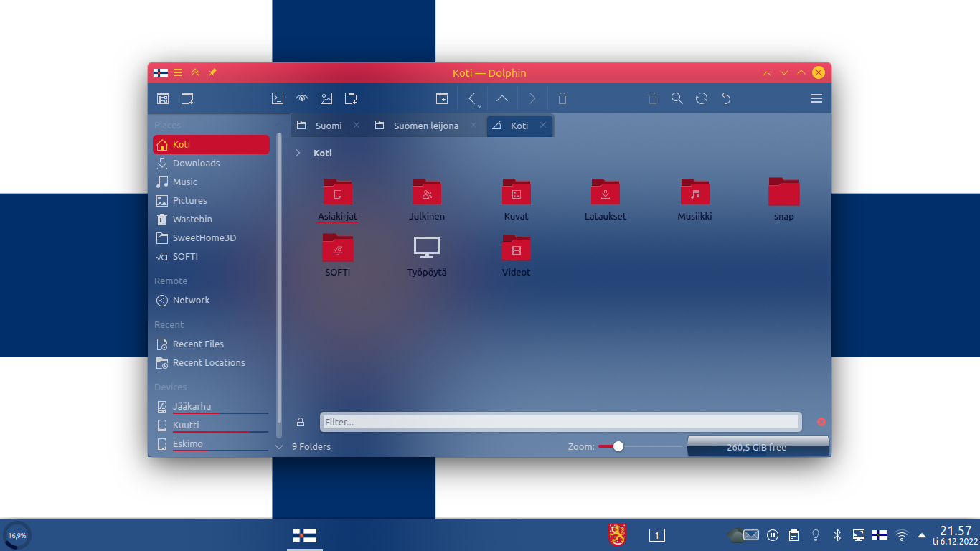Click the Finnish flag icon in title bar

coord(161,72)
